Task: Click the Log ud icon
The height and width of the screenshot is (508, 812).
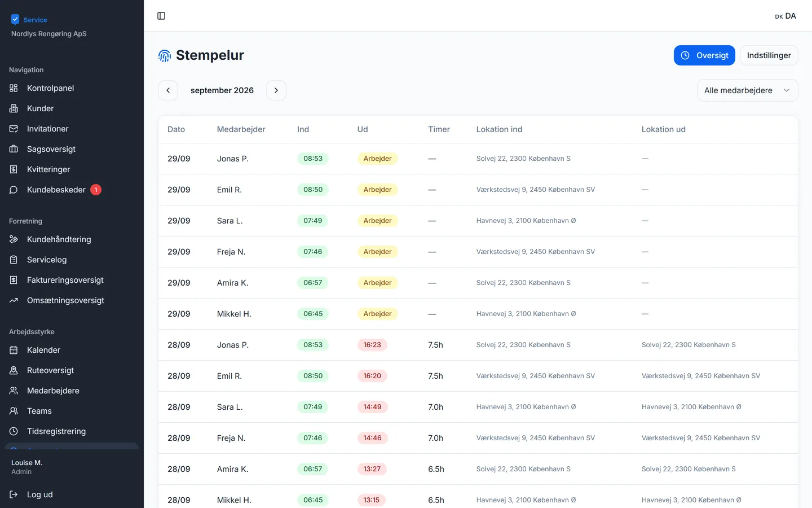Action: tap(14, 494)
